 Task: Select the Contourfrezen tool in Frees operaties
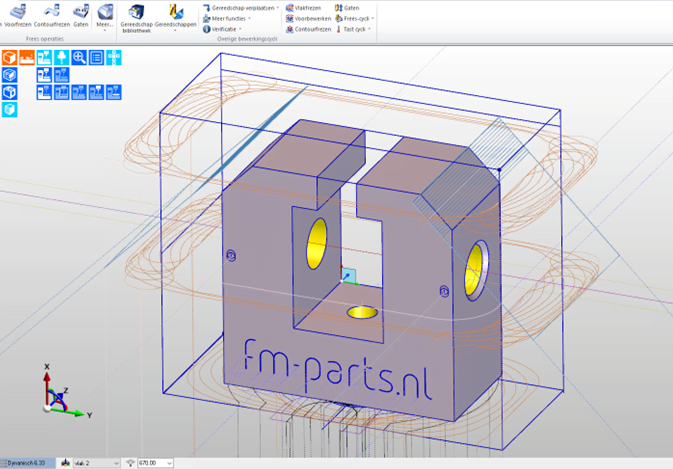click(50, 13)
